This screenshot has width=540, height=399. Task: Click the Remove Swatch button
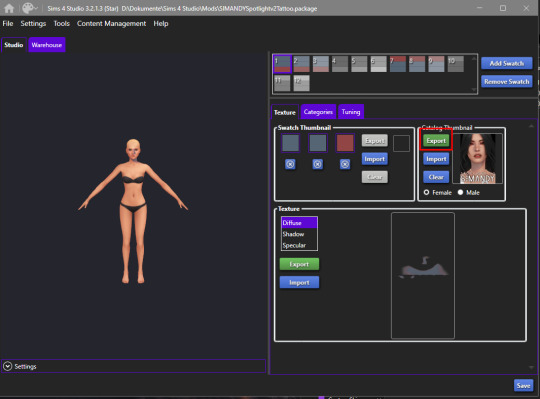(x=507, y=82)
